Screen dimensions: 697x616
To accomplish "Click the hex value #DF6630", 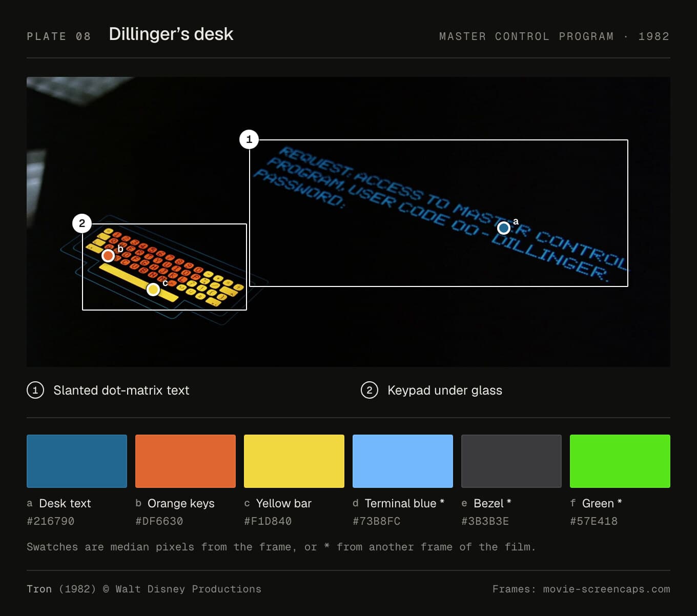I will coord(159,521).
